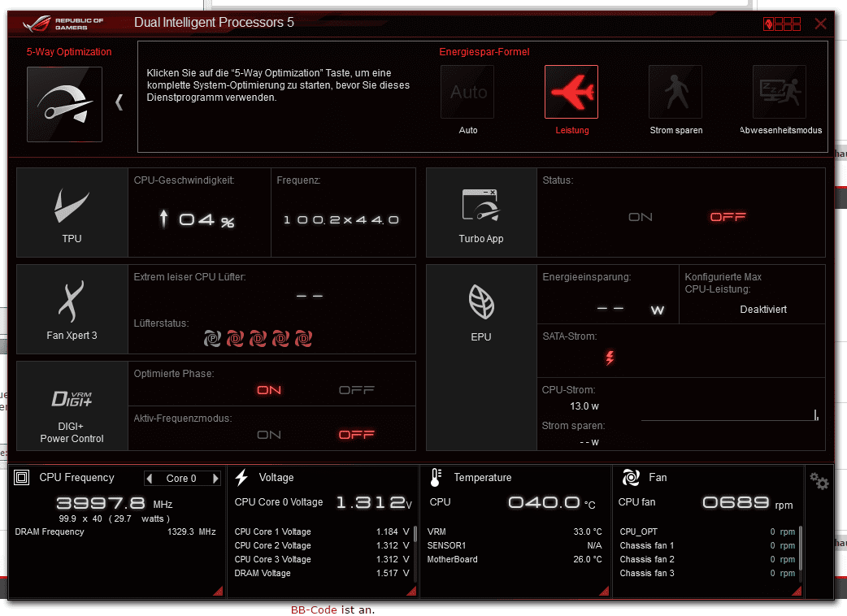Open the Turbo App panel icon
Image resolution: width=847 pixels, height=616 pixels.
point(480,205)
